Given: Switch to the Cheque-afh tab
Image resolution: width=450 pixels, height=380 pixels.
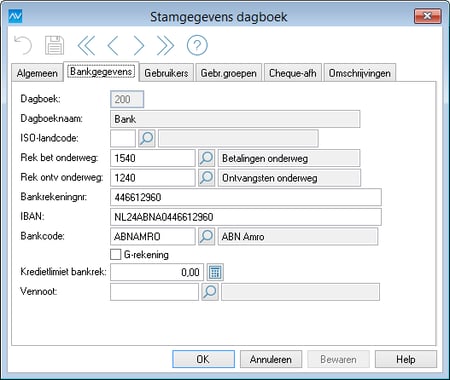Looking at the screenshot, I should click(293, 73).
